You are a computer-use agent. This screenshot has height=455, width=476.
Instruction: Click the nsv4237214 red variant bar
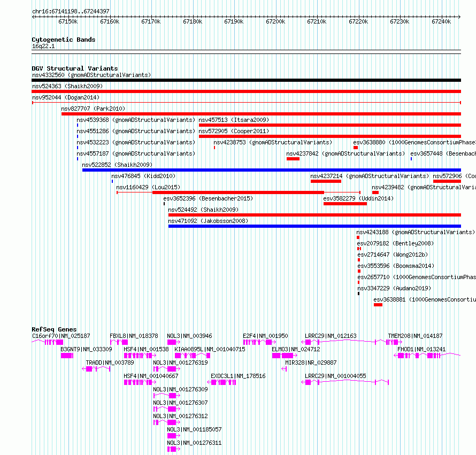pos(326,181)
